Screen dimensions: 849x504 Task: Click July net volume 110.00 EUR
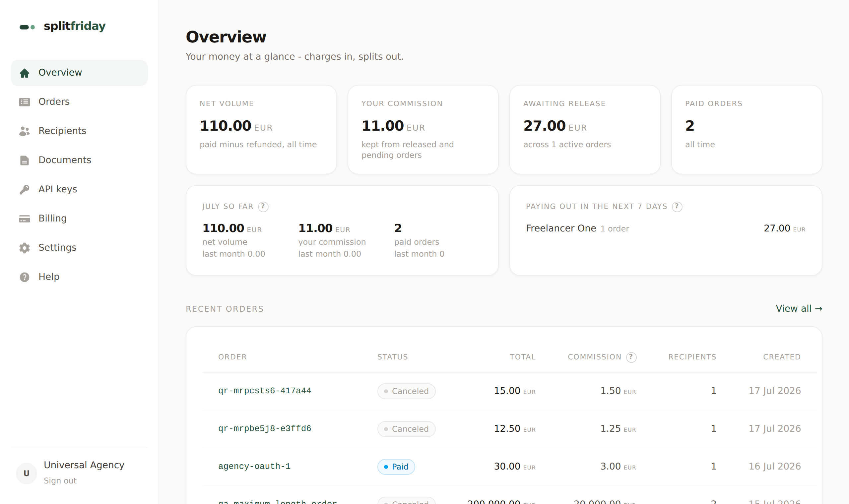click(x=232, y=228)
